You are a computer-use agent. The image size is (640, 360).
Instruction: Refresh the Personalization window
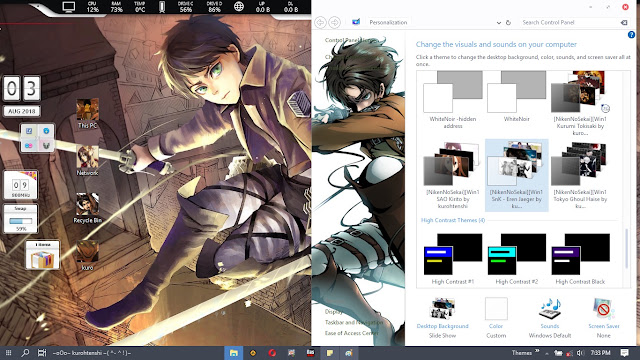[508, 23]
